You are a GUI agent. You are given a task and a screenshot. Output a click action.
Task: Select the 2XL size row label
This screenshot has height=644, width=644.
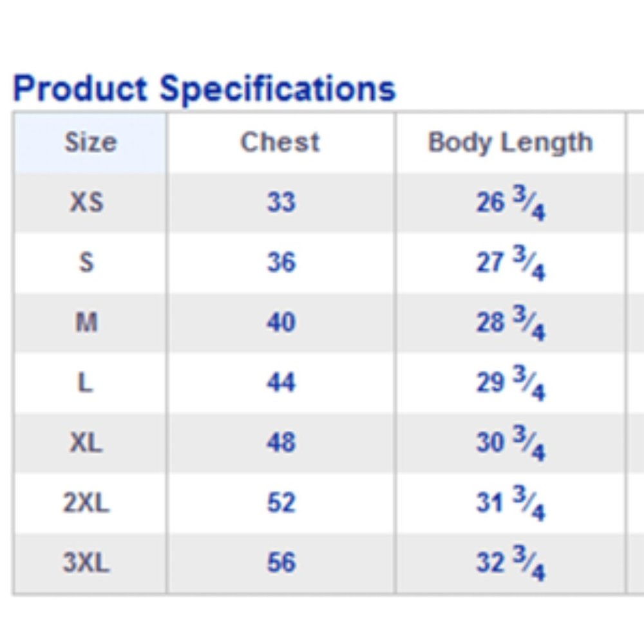coord(86,502)
